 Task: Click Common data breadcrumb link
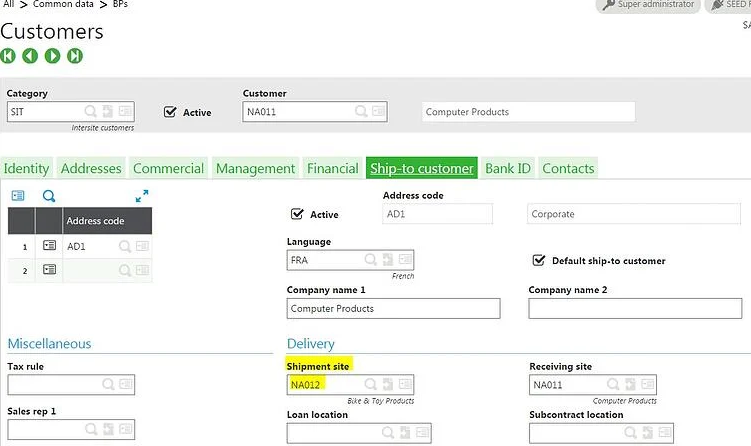coord(65,5)
